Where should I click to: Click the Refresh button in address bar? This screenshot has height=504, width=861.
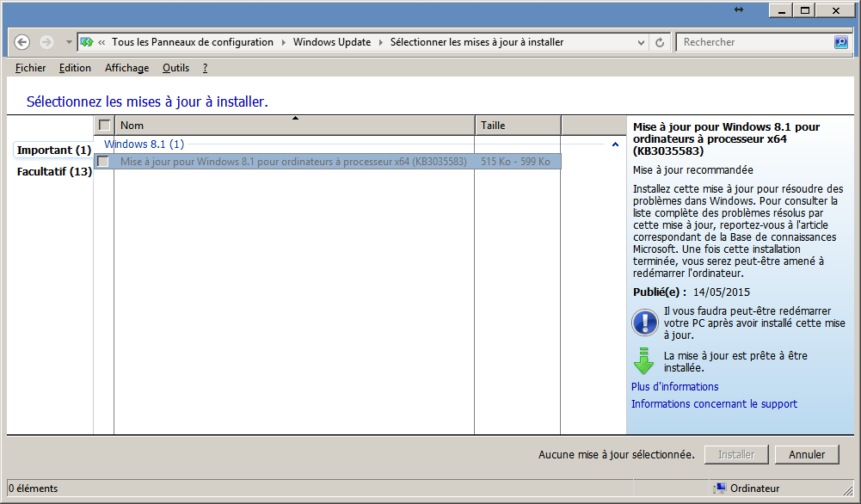pyautogui.click(x=660, y=42)
